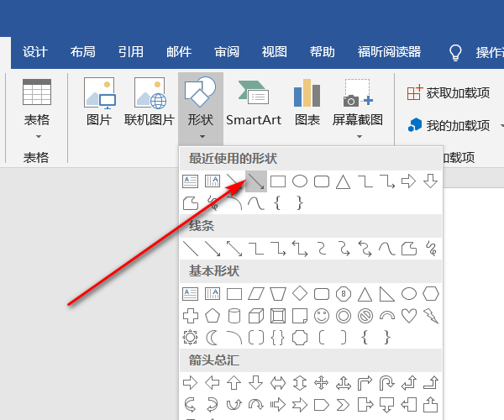Select vertical text box in recent shapes
Image resolution: width=504 pixels, height=420 pixels.
pos(213,181)
